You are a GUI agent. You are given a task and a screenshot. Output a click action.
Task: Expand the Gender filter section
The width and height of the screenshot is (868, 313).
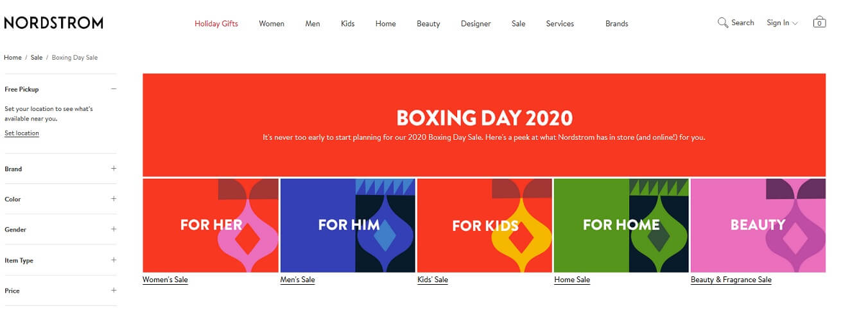[x=60, y=229]
